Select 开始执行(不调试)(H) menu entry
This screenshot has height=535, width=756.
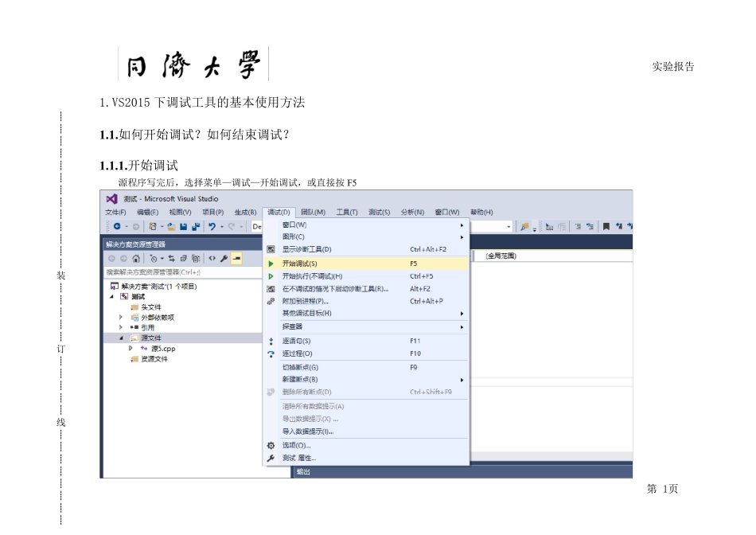(366, 276)
